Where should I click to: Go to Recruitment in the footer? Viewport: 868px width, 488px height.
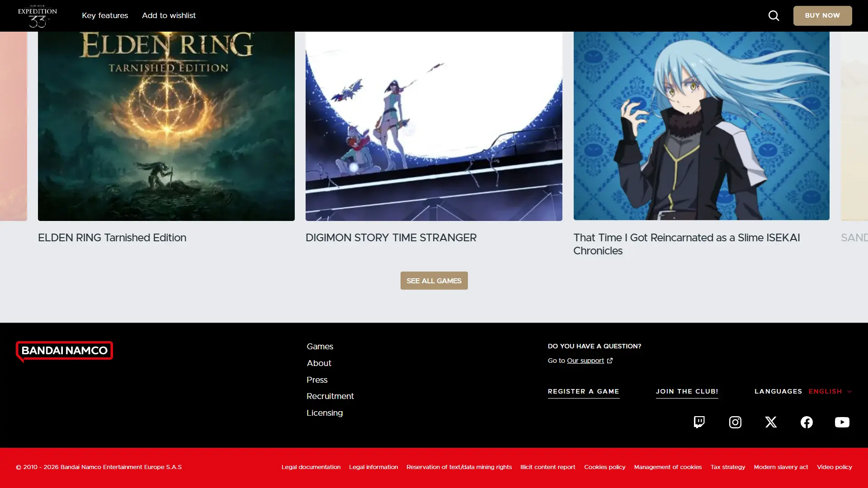click(330, 396)
